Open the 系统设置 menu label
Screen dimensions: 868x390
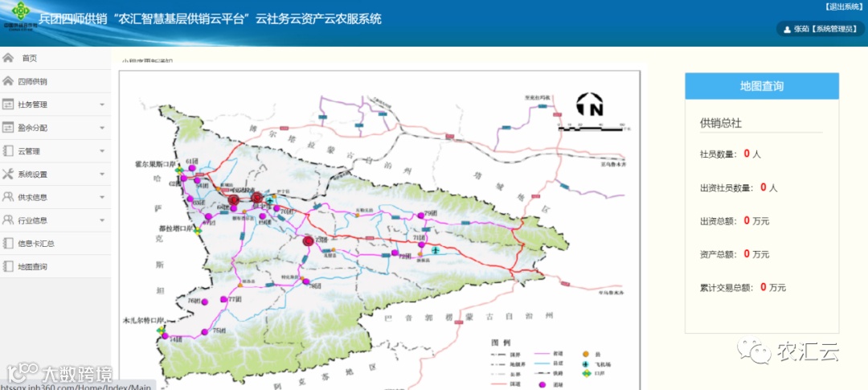33,174
